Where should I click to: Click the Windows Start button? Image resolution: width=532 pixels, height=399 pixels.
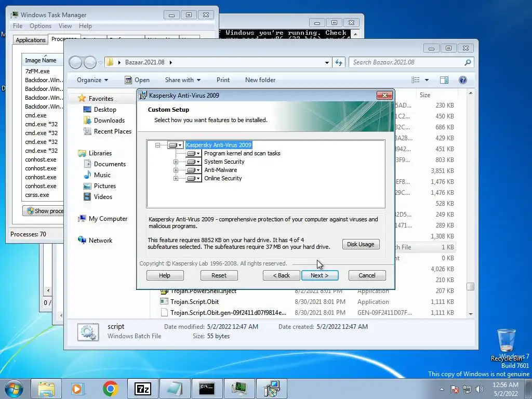click(14, 389)
